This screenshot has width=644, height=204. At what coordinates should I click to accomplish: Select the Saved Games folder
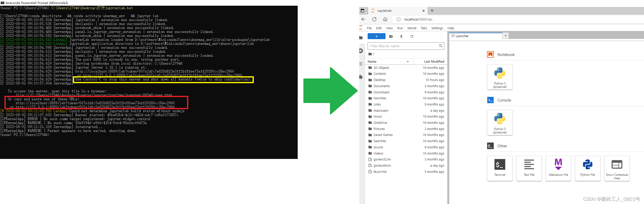tap(406, 135)
